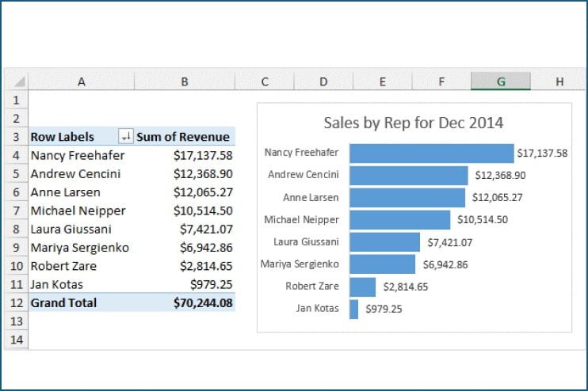
Task: Select column G header
Action: point(500,82)
